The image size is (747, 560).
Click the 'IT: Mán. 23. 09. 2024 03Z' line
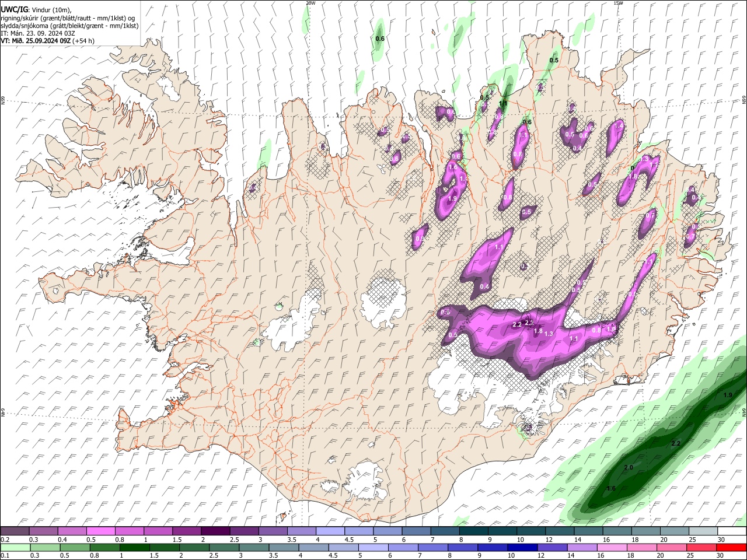tap(37, 33)
